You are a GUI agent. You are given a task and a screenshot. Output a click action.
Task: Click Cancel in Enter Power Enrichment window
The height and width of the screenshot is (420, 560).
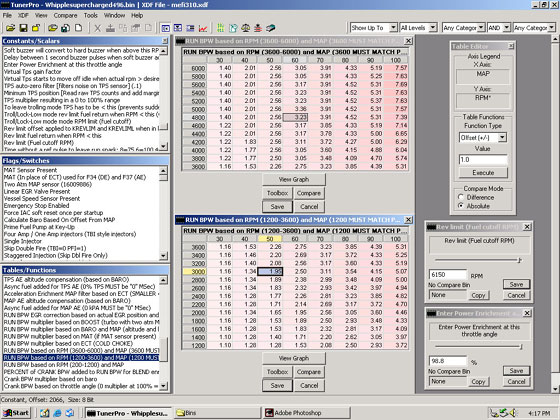pyautogui.click(x=516, y=381)
